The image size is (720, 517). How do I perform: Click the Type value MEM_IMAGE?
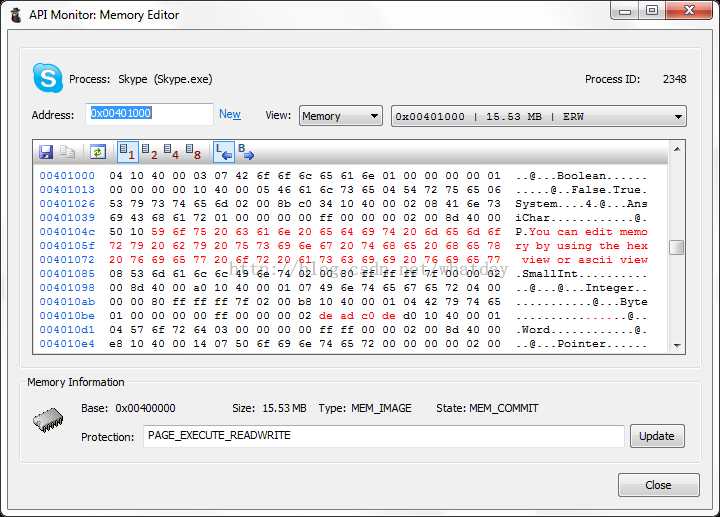click(381, 408)
